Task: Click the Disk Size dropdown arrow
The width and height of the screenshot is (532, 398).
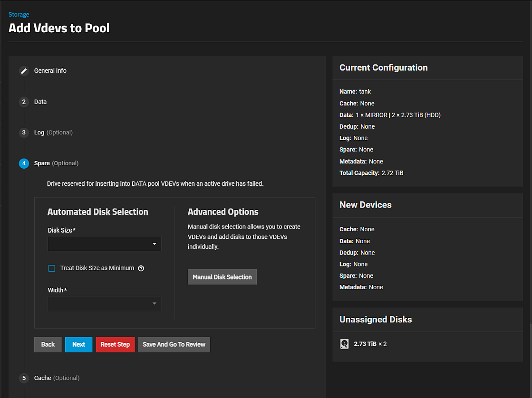Action: pyautogui.click(x=155, y=244)
